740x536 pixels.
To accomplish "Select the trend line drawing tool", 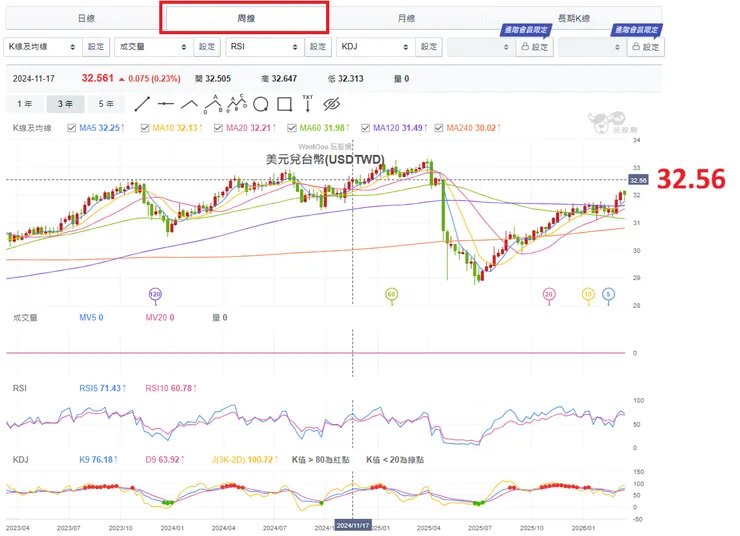I will (142, 104).
